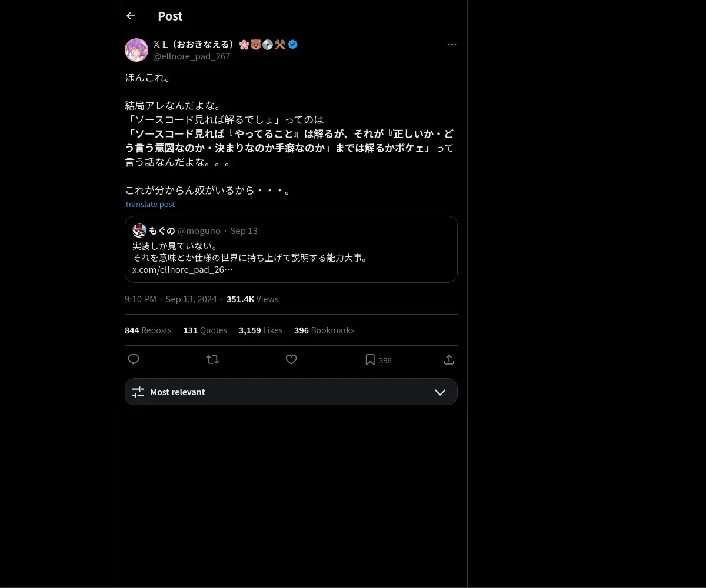This screenshot has height=588, width=706.
Task: Open the author's profile avatar
Action: click(x=136, y=50)
